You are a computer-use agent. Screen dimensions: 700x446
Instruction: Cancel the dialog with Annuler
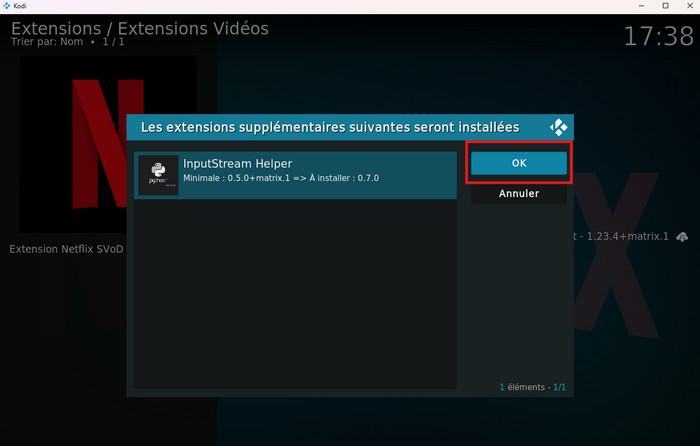click(x=519, y=193)
